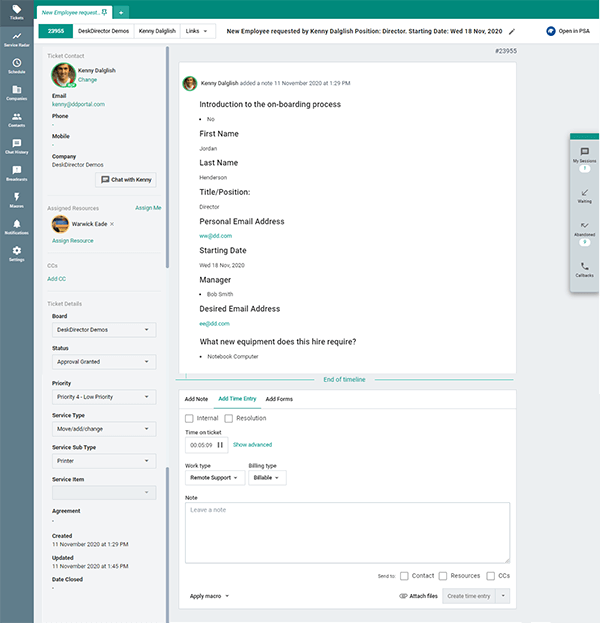Enable the Send to Contact checkbox
The width and height of the screenshot is (600, 623).
[404, 576]
